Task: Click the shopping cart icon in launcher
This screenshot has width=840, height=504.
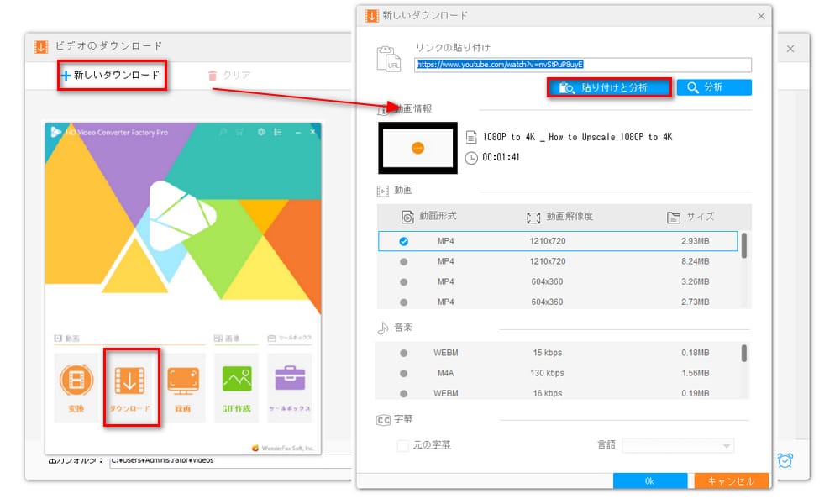Action: coord(239,132)
